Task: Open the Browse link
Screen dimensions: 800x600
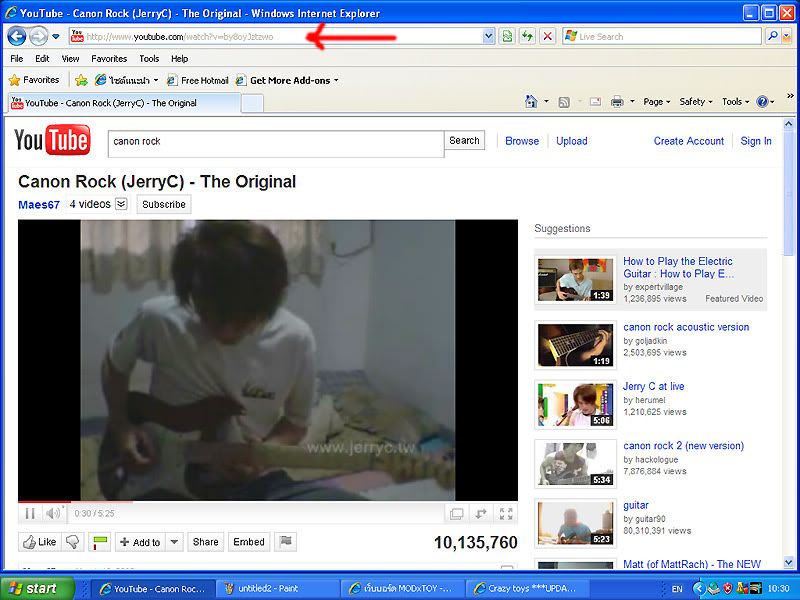Action: click(x=522, y=141)
